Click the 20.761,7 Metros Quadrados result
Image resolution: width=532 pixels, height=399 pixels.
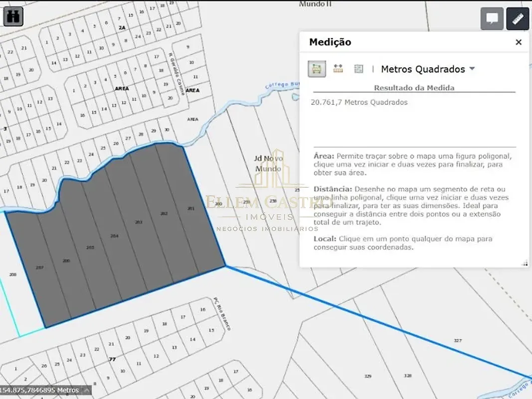[x=359, y=102]
